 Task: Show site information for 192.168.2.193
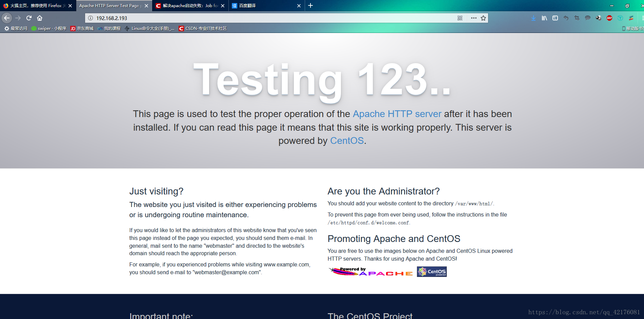pos(90,18)
